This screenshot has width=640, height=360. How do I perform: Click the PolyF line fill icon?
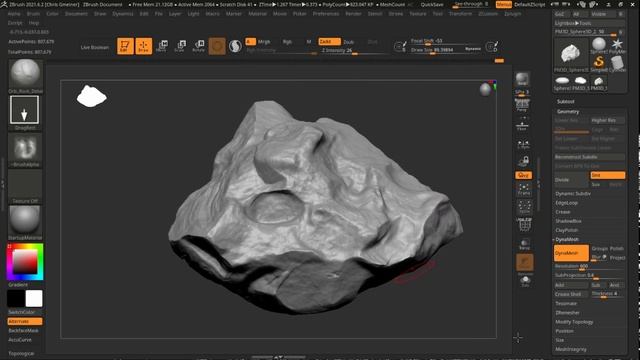(524, 225)
